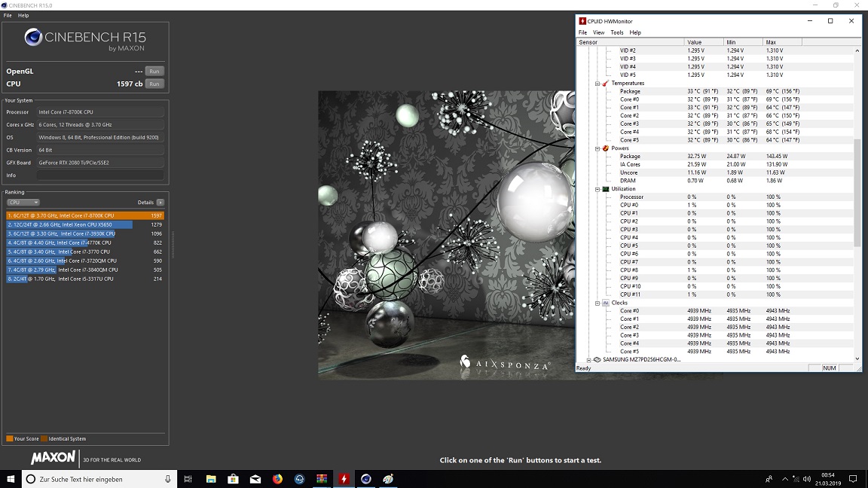Click HWMonitor scroll up arrow
The image size is (868, 488).
pyautogui.click(x=857, y=50)
